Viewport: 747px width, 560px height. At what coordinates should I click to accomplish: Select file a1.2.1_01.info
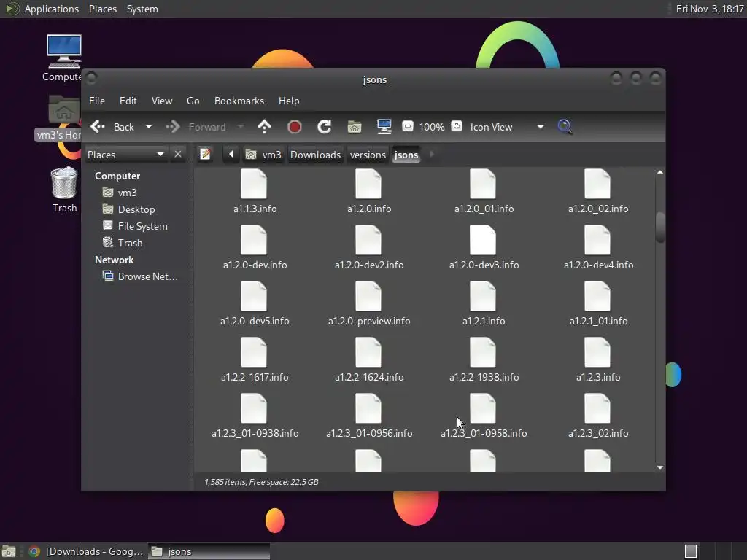[x=598, y=304]
